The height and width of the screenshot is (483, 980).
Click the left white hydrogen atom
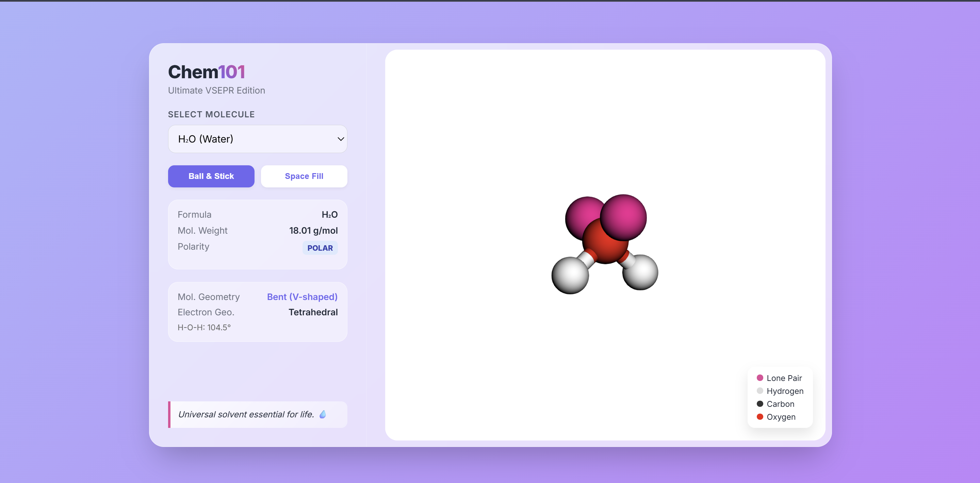pyautogui.click(x=570, y=276)
